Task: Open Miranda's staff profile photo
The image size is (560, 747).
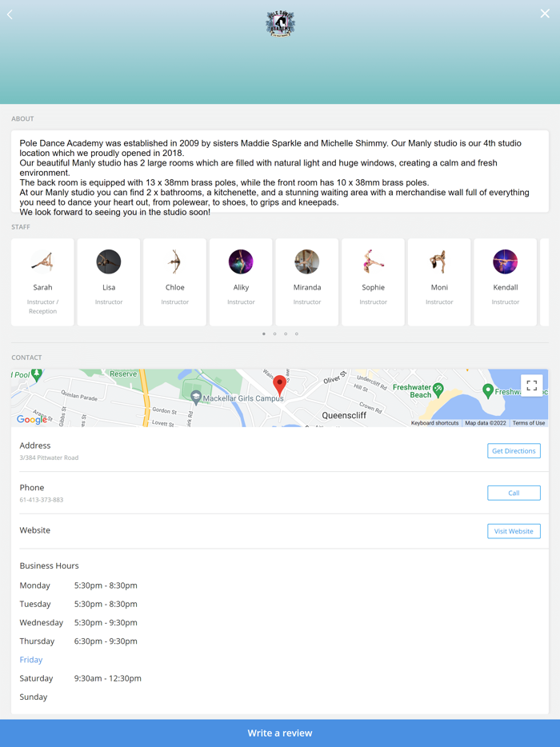Action: click(x=307, y=262)
